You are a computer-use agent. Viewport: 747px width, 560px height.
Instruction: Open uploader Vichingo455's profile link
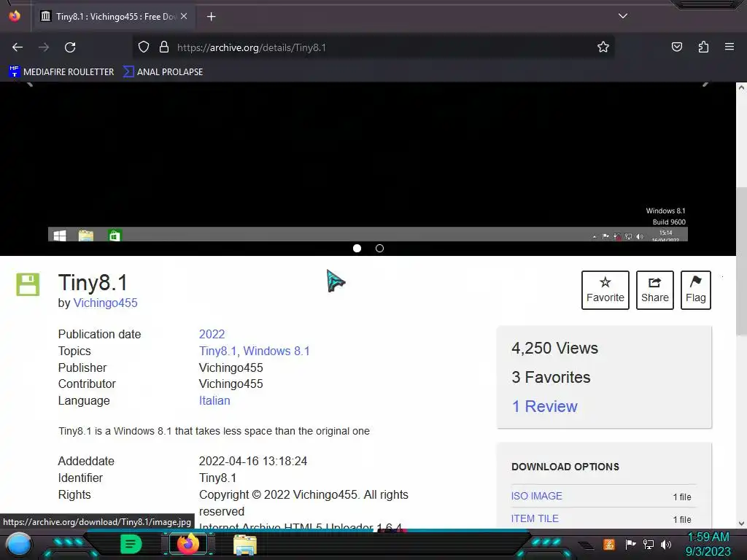(x=105, y=303)
